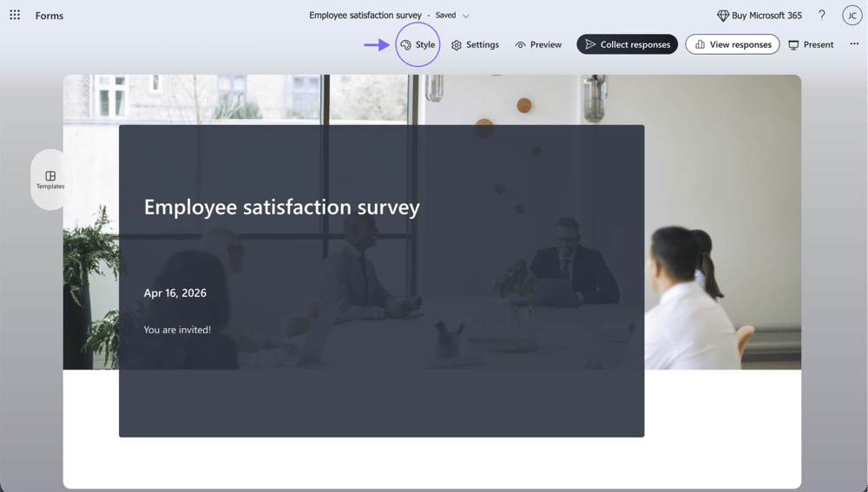
Task: Edit the Employee satisfaction survey heading
Action: click(x=281, y=207)
